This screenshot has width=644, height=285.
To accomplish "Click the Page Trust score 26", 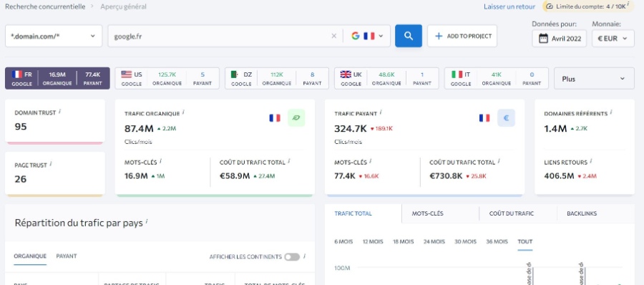I will [21, 179].
